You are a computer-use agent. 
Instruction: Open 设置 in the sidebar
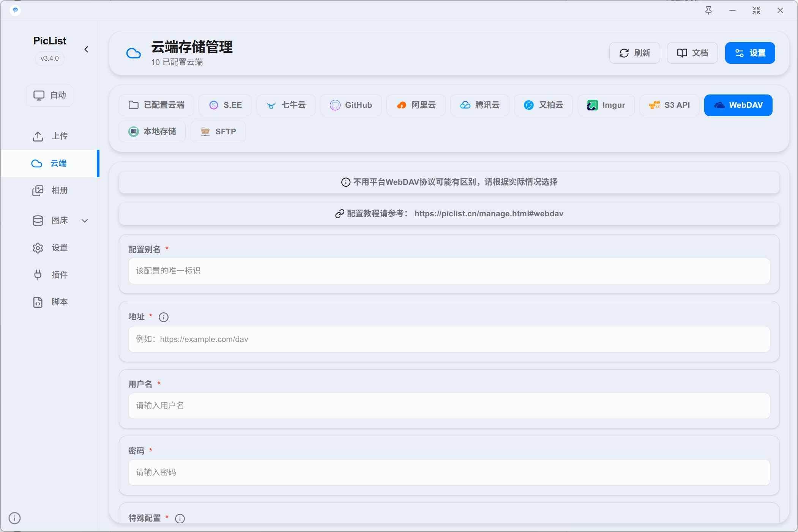pyautogui.click(x=50, y=248)
